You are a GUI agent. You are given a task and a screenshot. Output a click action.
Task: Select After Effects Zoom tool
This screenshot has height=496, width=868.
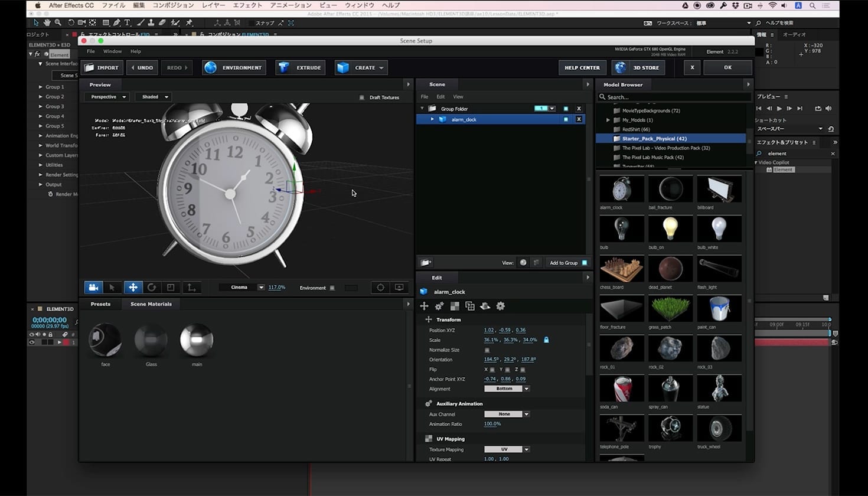(58, 22)
